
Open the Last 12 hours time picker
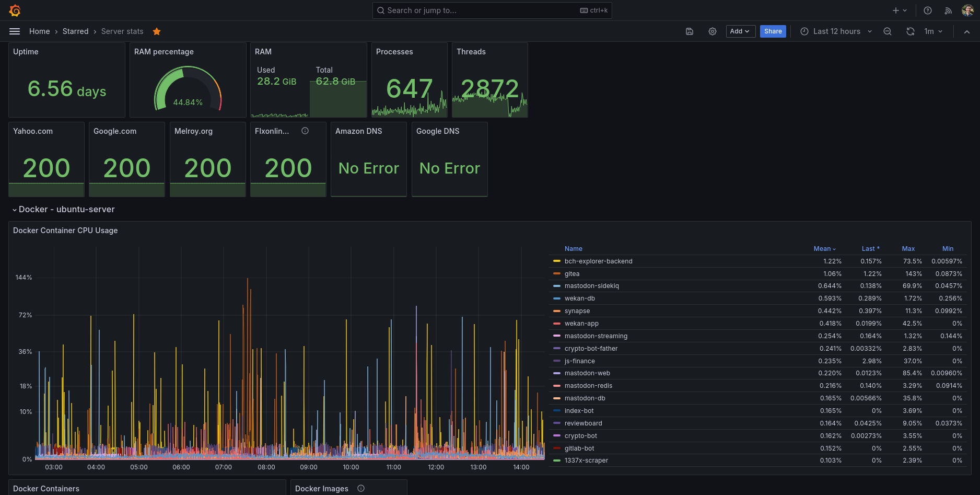click(836, 31)
